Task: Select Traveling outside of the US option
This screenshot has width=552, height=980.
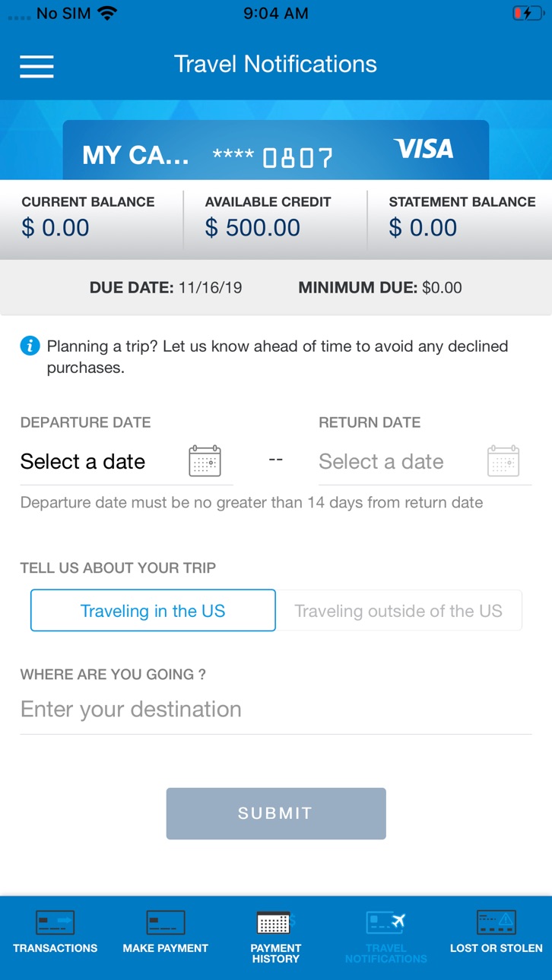Action: pos(398,611)
